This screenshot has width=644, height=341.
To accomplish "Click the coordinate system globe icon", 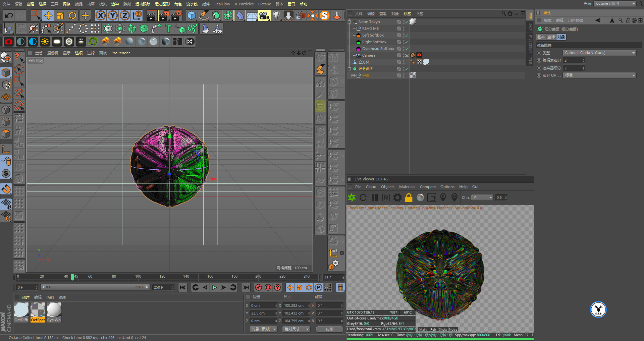I will (137, 15).
